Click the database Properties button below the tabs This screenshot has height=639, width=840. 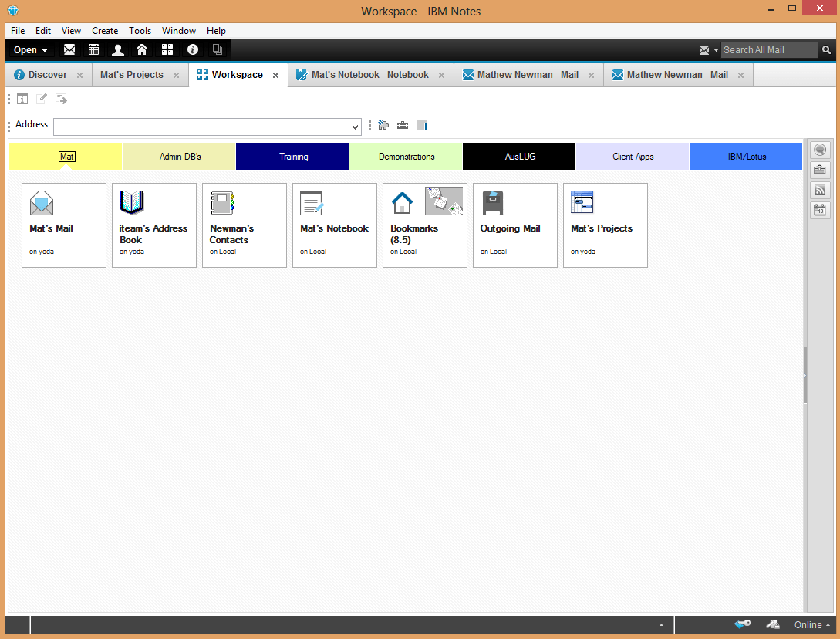22,98
